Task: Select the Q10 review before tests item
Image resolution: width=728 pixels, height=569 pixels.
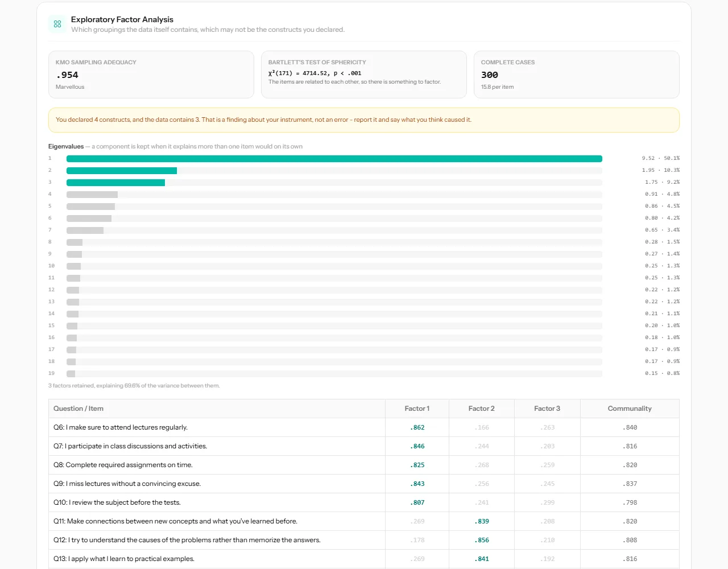Action: coord(364,502)
